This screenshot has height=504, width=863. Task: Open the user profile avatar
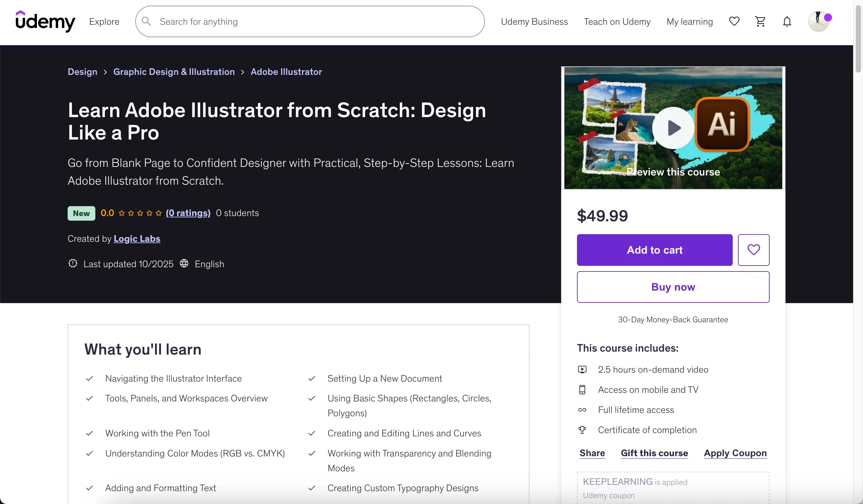[818, 21]
